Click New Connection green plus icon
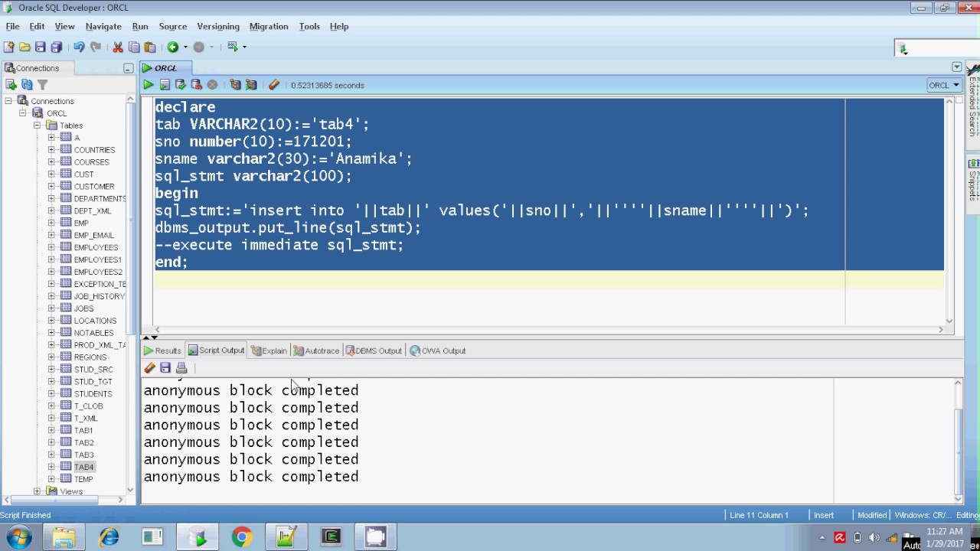Viewport: 980px width, 551px height. (x=11, y=84)
